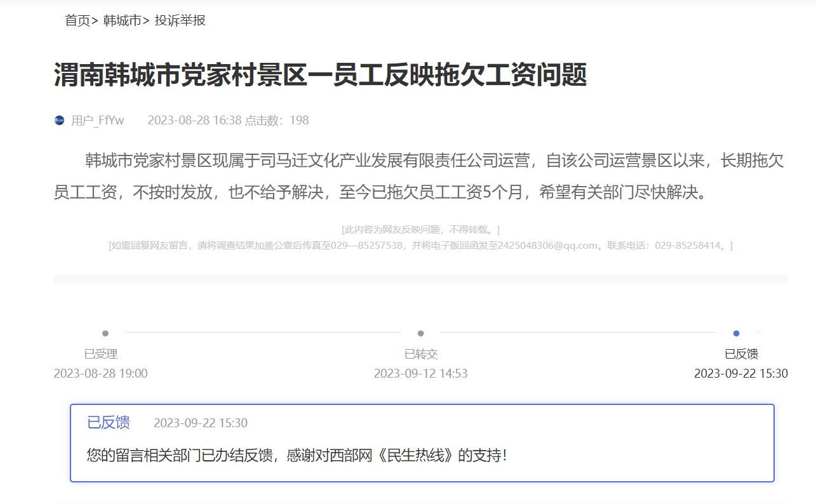This screenshot has width=816, height=504.
Task: Click the feedback reply text mentioning 民生热线
Action: (297, 455)
